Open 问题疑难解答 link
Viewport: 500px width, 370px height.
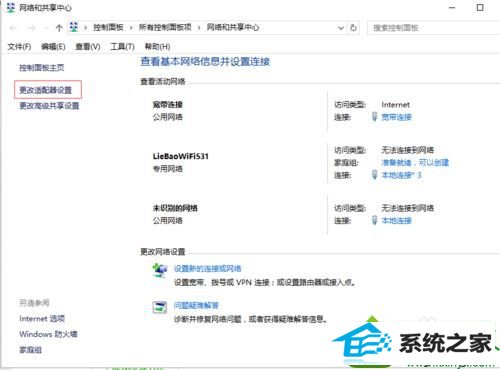tap(196, 305)
